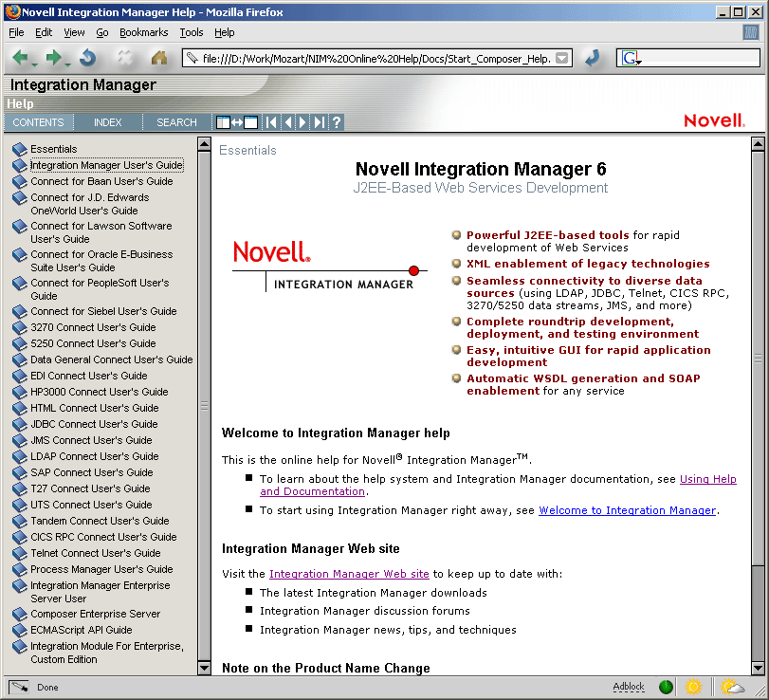Click the green circle status bar icon
Viewport: 769px width, 700px height.
666,687
